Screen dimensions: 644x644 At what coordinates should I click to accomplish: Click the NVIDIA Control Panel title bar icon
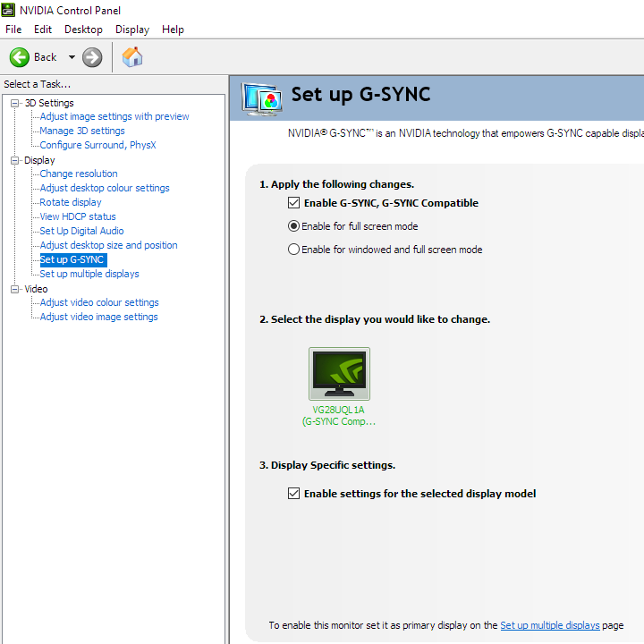point(8,10)
